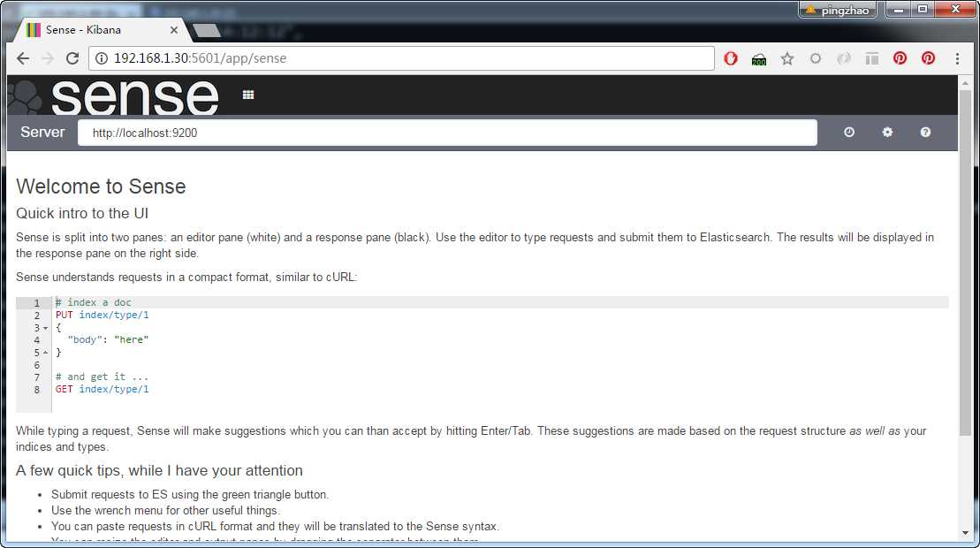Click the Server URL input field
Image resolution: width=980 pixels, height=548 pixels.
pos(447,133)
